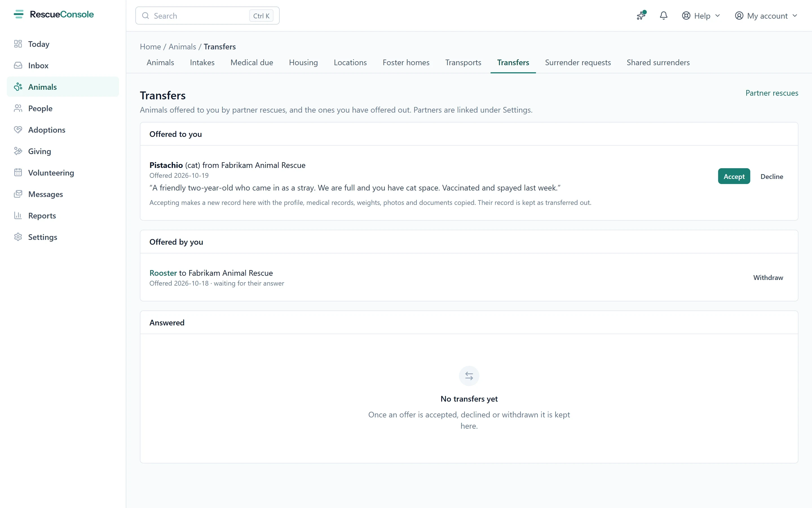The width and height of the screenshot is (812, 508).
Task: Click the People icon in sidebar
Action: [x=18, y=108]
